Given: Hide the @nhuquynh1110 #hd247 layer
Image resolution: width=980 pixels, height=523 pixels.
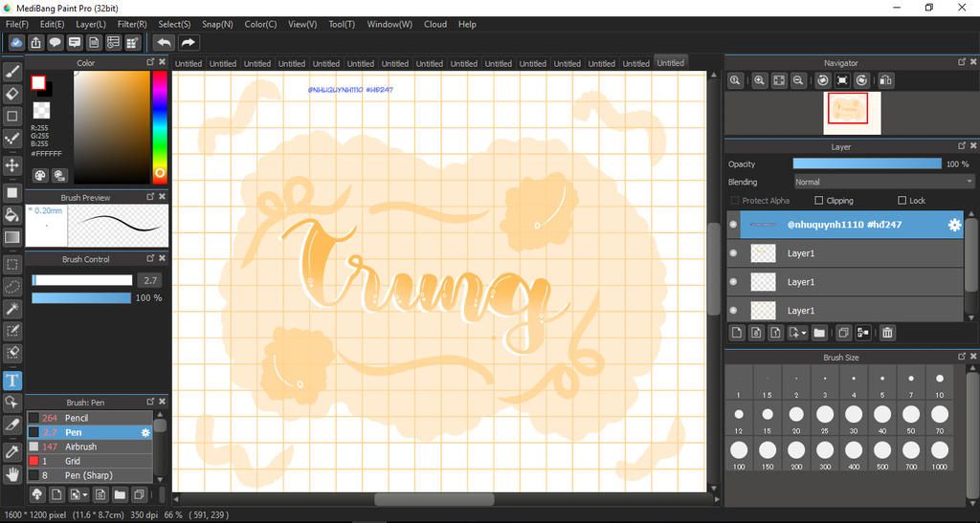Looking at the screenshot, I should (x=734, y=225).
